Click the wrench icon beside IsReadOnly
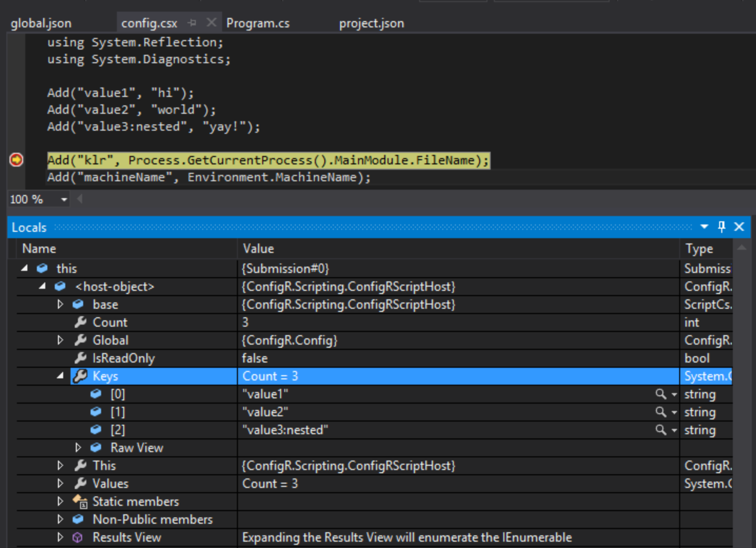This screenshot has height=548, width=756. click(80, 358)
